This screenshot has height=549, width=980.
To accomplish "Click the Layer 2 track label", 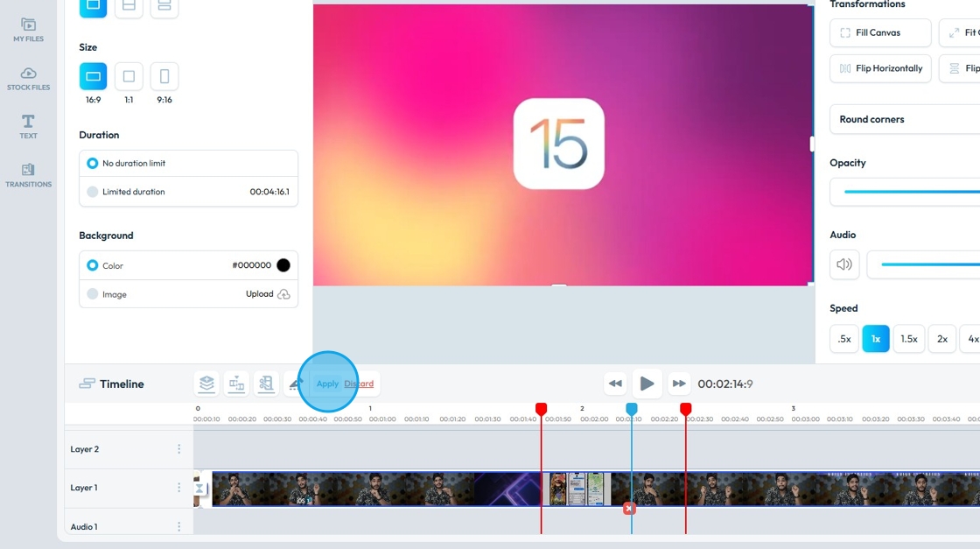I will [x=84, y=449].
